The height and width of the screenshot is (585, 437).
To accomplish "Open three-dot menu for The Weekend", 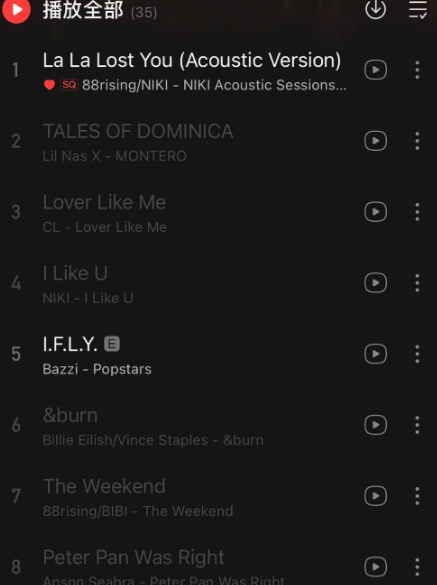I will 417,496.
